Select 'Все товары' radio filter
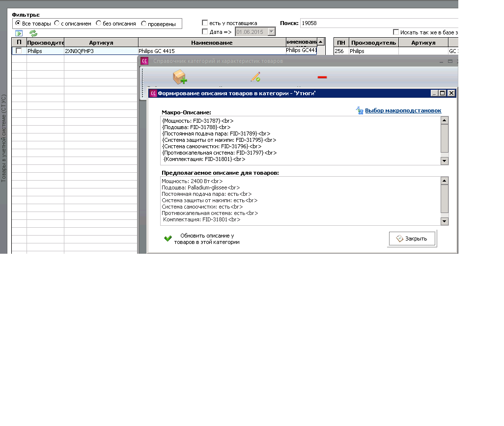The height and width of the screenshot is (426, 504). click(x=18, y=23)
